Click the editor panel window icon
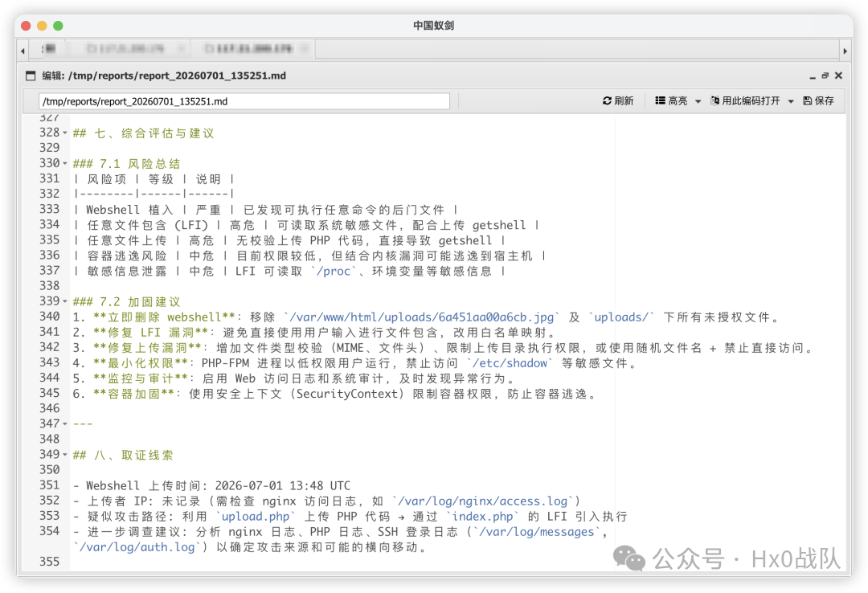This screenshot has width=868, height=593. (x=31, y=76)
